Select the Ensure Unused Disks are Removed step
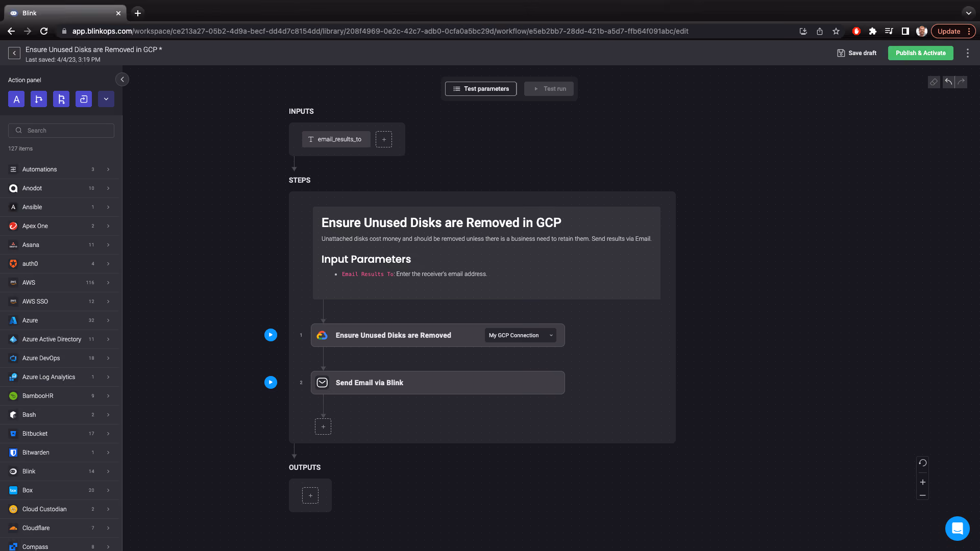 pos(437,335)
